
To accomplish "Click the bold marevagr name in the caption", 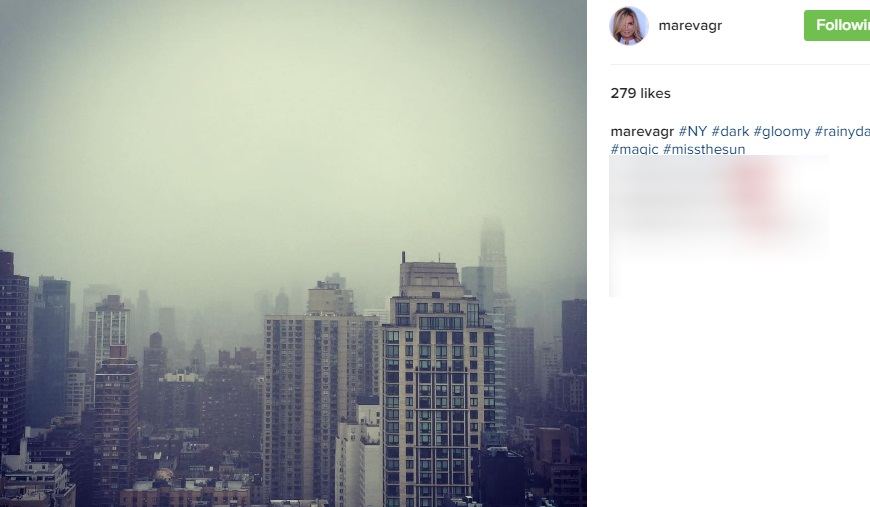I will click(x=642, y=131).
